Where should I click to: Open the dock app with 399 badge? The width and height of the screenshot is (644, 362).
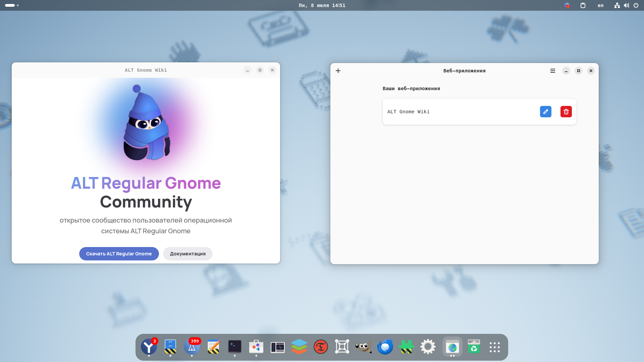pos(192,347)
